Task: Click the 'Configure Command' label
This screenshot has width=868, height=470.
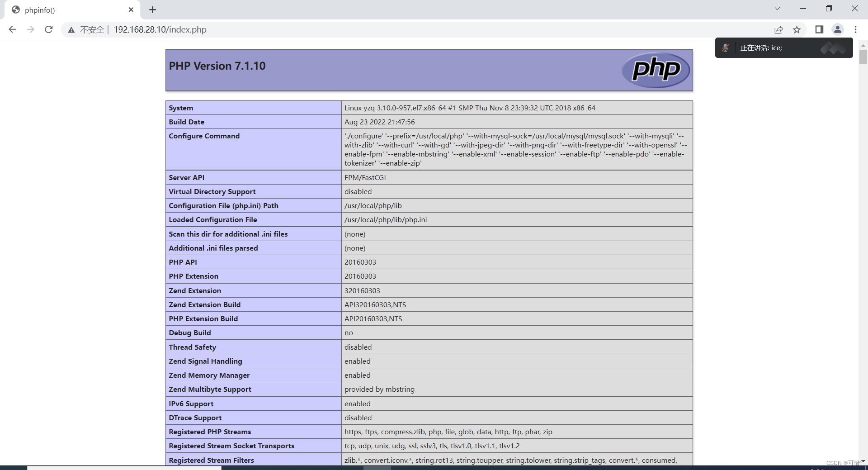Action: [204, 136]
